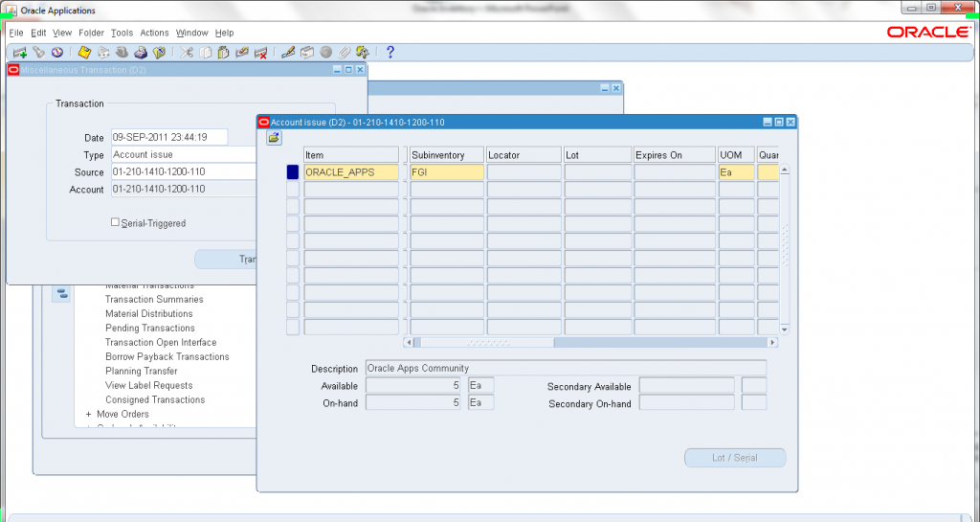The height and width of the screenshot is (522, 980).
Task: Enable the Serial-Triggered checkbox
Action: pos(115,223)
